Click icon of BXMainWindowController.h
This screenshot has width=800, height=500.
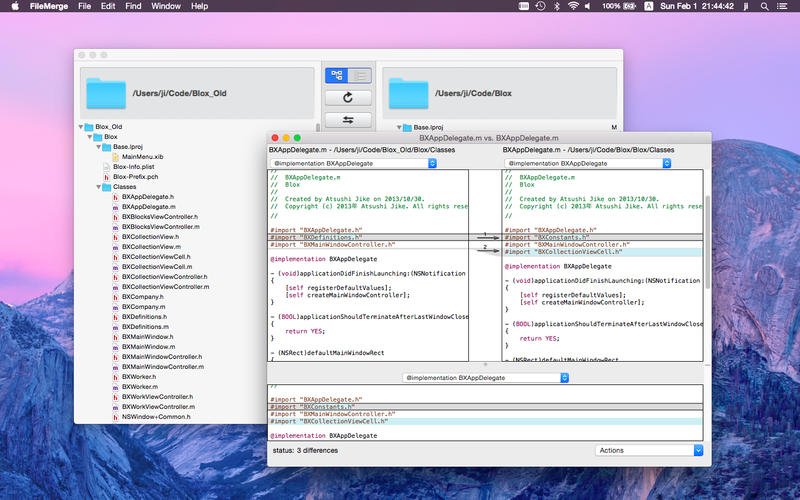click(116, 357)
